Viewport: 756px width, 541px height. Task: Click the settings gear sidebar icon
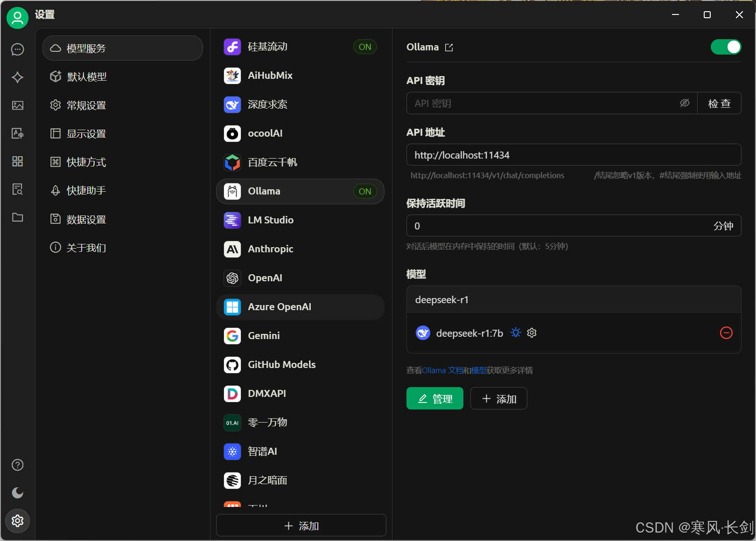tap(18, 521)
